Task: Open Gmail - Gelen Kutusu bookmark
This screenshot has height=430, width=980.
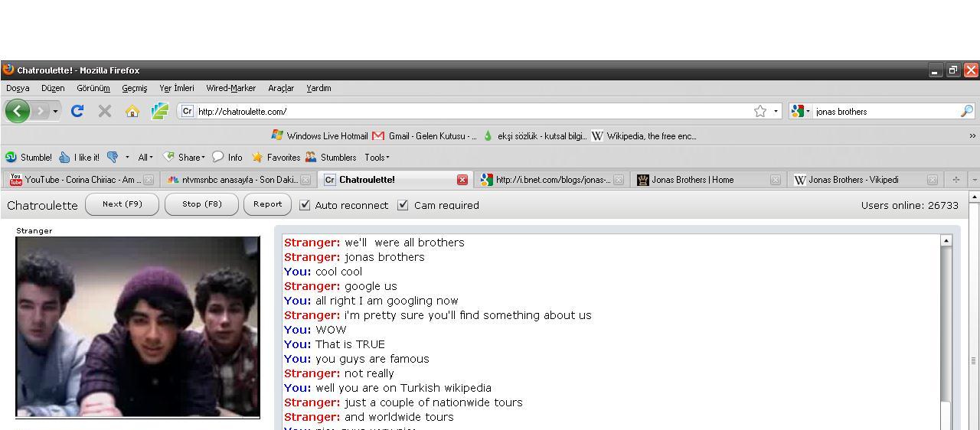Action: pyautogui.click(x=424, y=135)
